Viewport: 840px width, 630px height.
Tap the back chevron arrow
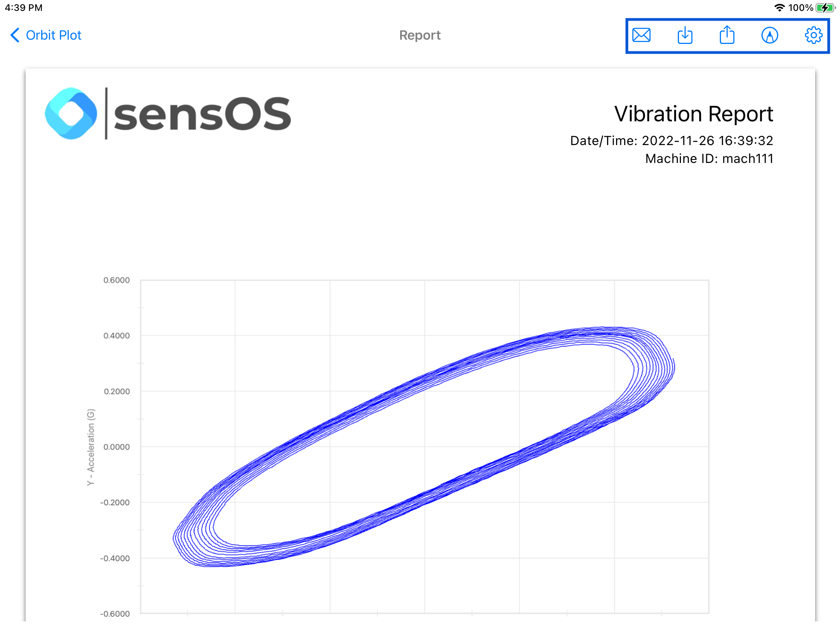(x=15, y=35)
